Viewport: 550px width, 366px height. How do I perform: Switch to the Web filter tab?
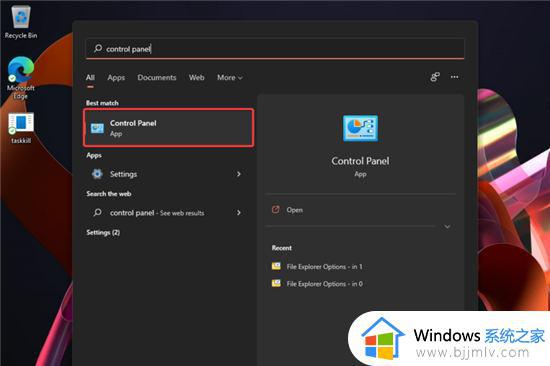pyautogui.click(x=196, y=78)
